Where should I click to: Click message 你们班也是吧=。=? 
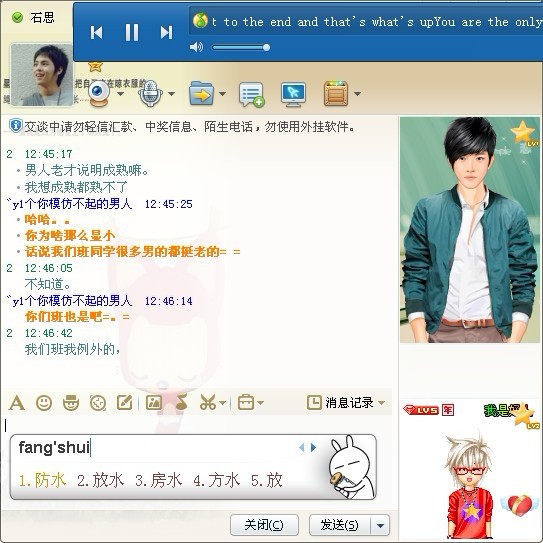point(77,317)
